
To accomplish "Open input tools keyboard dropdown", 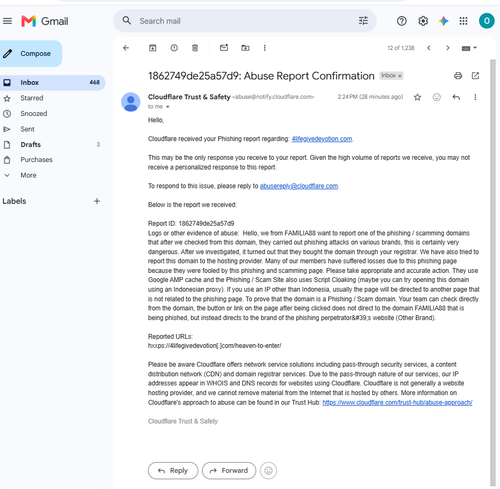I will pos(469,48).
